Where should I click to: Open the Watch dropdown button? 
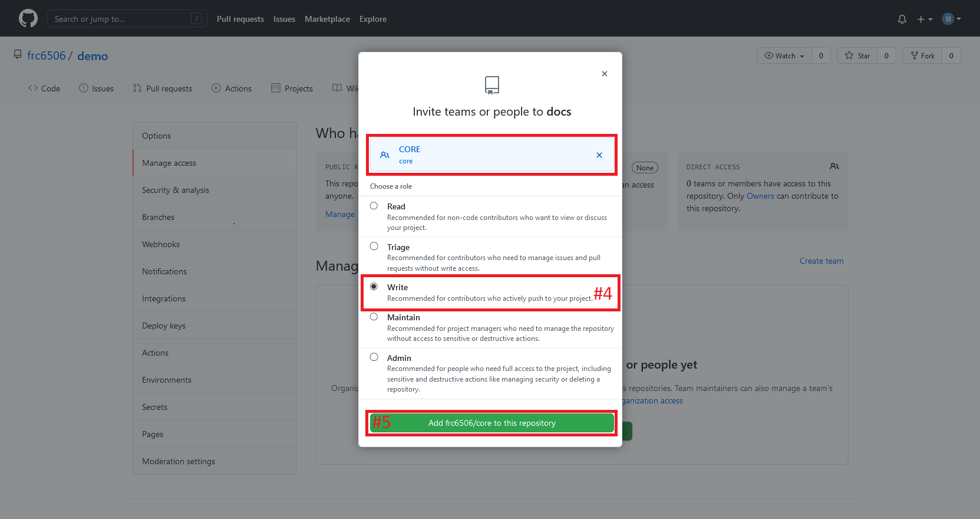tap(784, 55)
